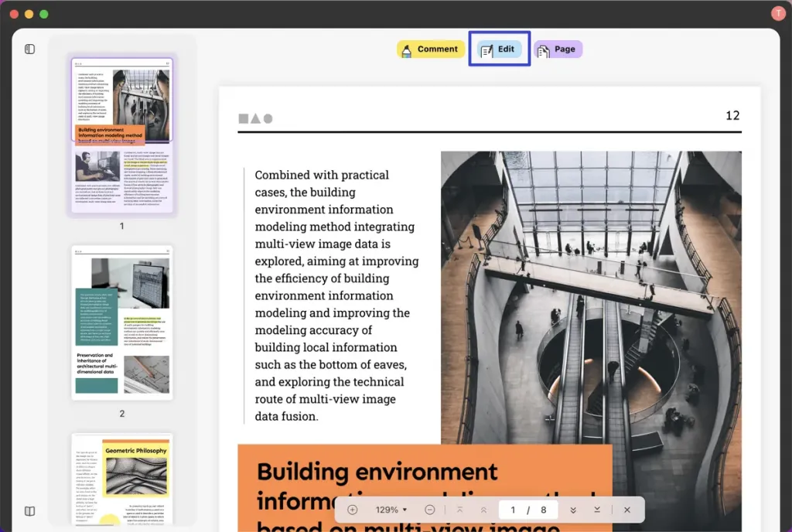Open the bookmarks book icon

point(30,511)
